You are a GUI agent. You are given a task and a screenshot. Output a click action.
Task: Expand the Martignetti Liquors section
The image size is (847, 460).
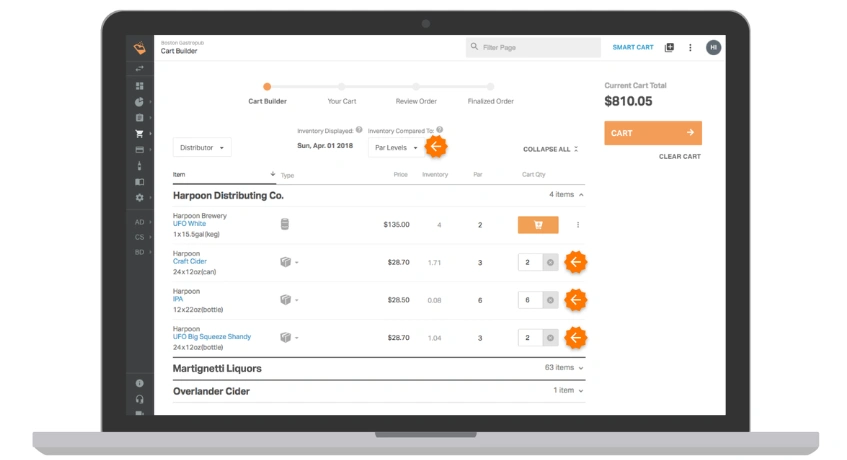click(x=581, y=368)
